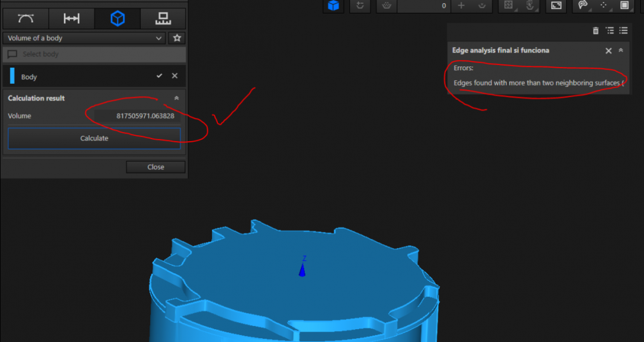Select the blue cube volume tab
The width and height of the screenshot is (644, 342).
click(x=117, y=19)
